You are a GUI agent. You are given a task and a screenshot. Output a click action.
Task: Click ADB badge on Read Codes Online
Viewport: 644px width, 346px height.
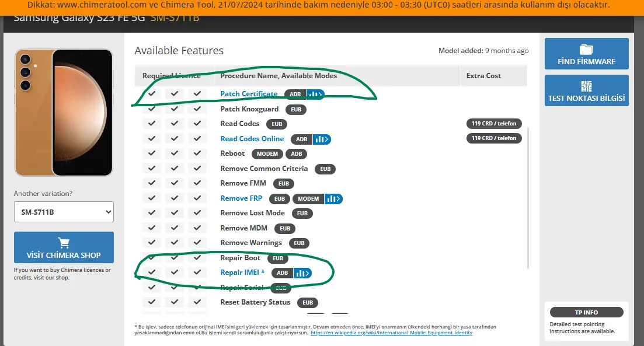point(302,139)
